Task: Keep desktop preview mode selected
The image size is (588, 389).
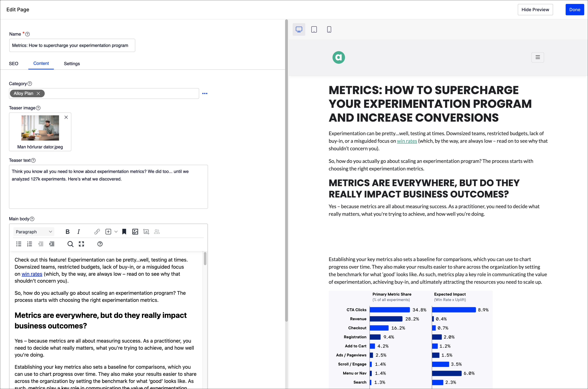Action: tap(299, 30)
